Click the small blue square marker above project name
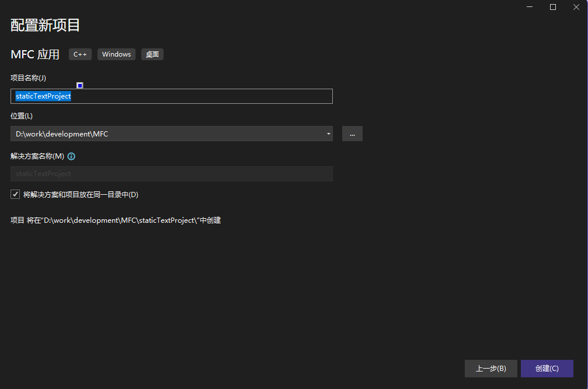 (x=79, y=85)
